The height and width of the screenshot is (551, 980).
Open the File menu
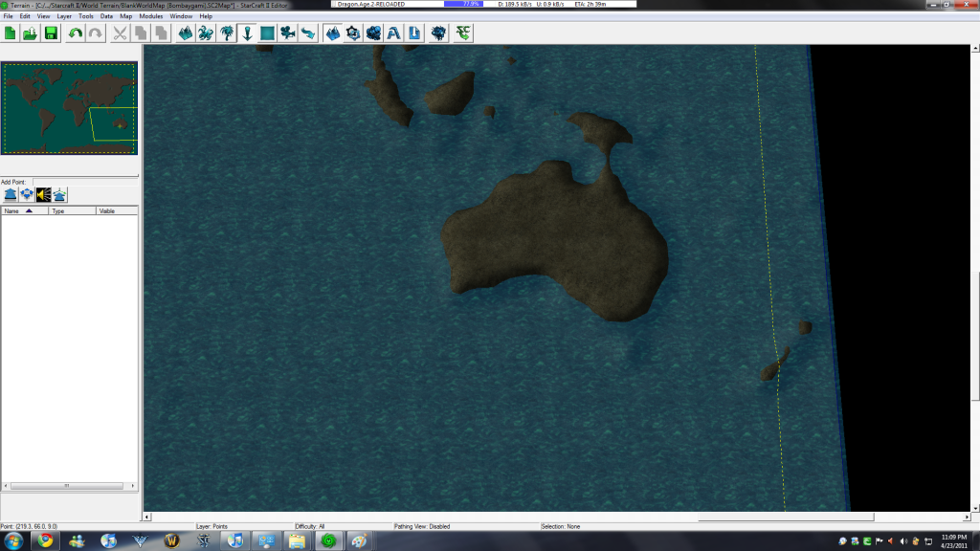8,16
